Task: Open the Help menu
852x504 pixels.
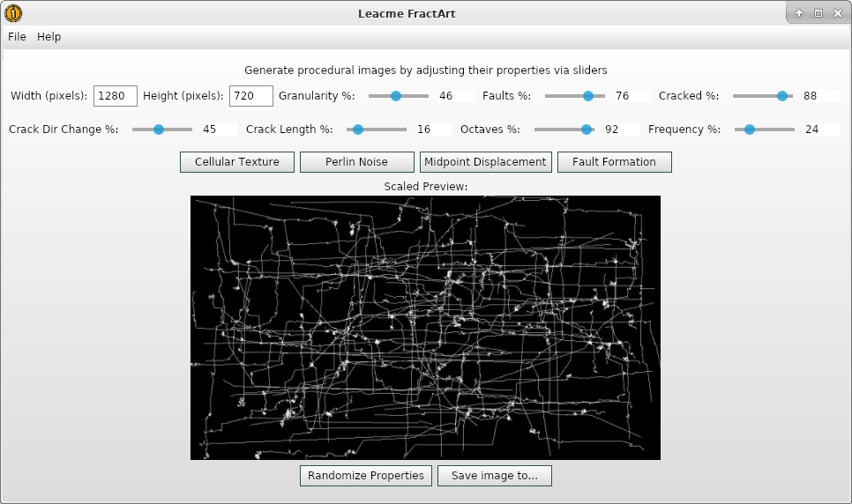Action: click(49, 37)
